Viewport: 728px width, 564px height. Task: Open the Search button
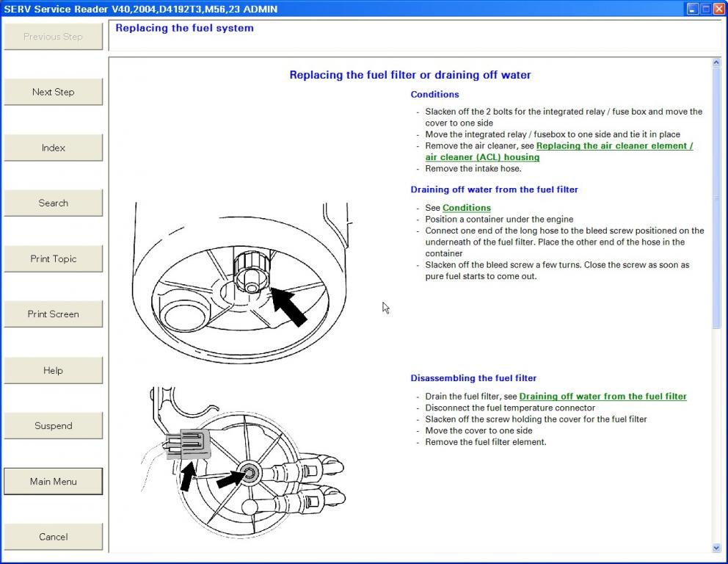pyautogui.click(x=54, y=203)
